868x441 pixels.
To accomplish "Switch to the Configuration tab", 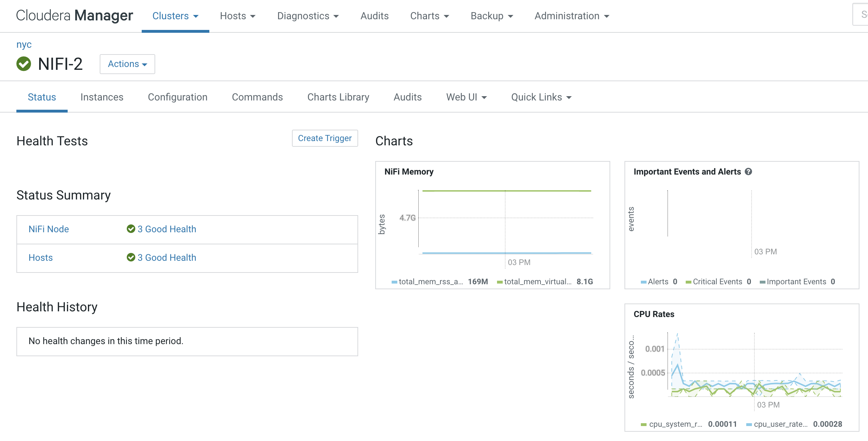I will [177, 97].
